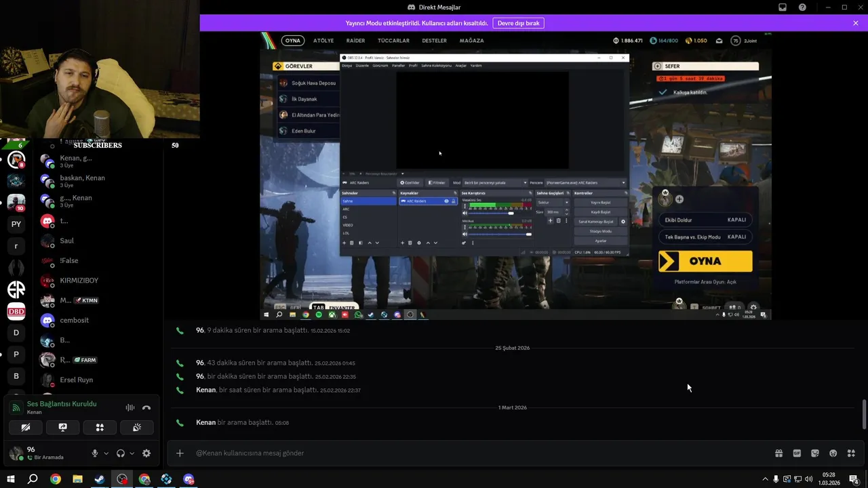Switch to the TÜCCARLAR tab in streamed game

tap(393, 41)
